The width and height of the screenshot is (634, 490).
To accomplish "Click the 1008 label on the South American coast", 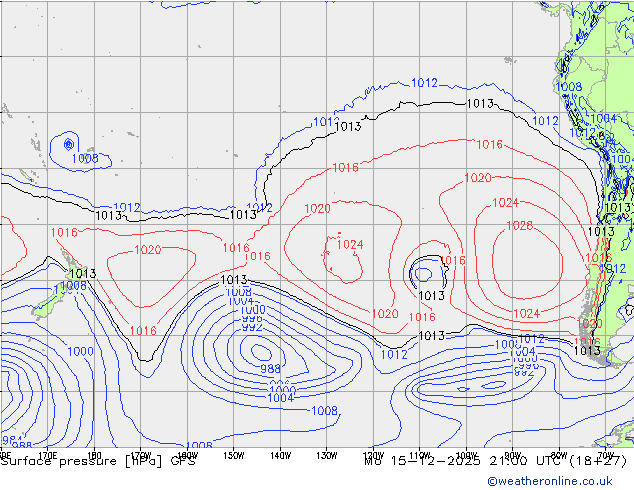I will coord(568,87).
